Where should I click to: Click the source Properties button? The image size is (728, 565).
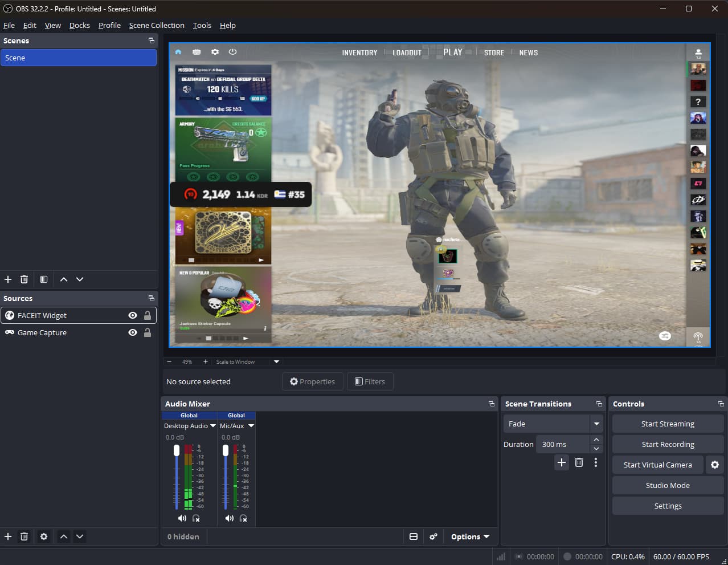tap(312, 381)
